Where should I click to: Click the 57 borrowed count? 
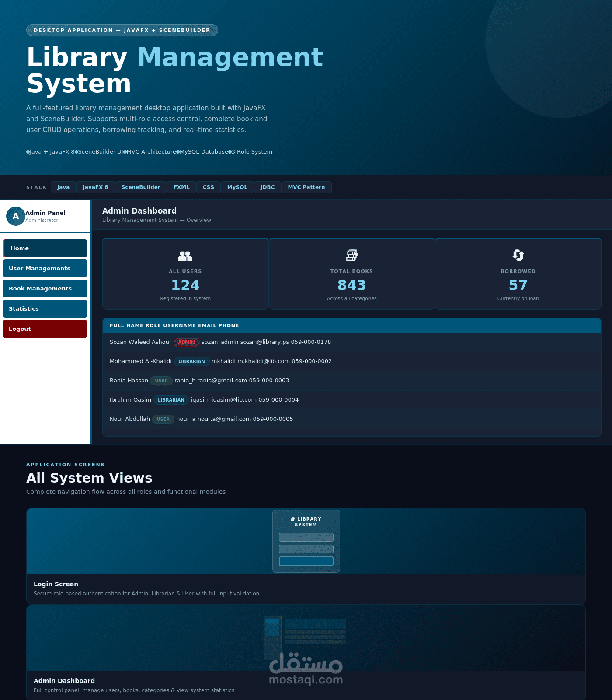[x=518, y=285]
